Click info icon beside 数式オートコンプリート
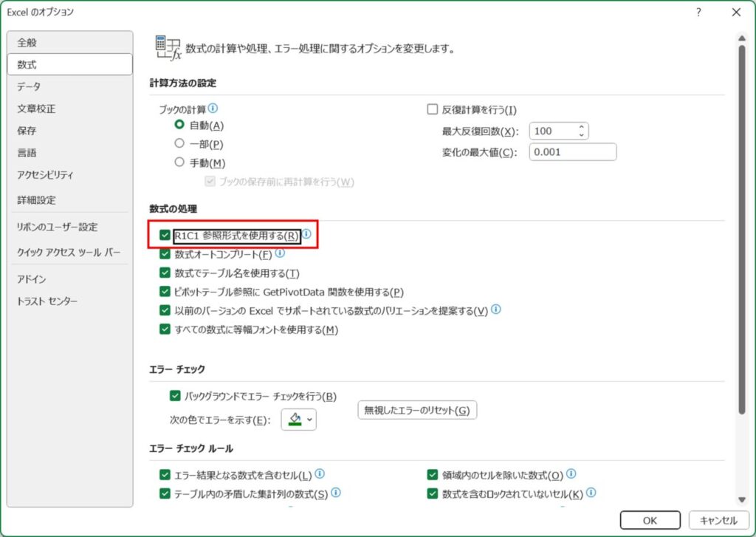Viewport: 756px width, 537px height. (280, 253)
